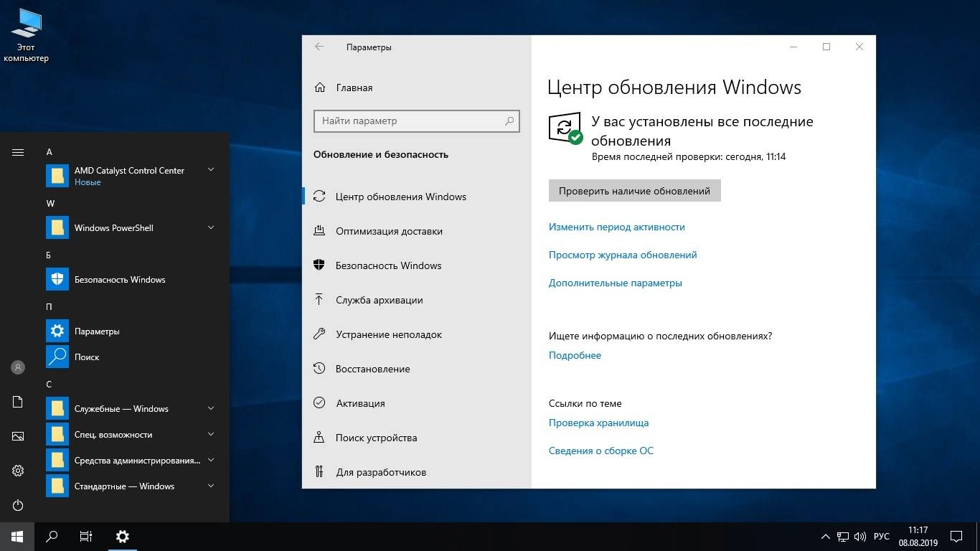This screenshot has width=980, height=551.
Task: Click the Start menu hamburger icon
Action: 18,152
